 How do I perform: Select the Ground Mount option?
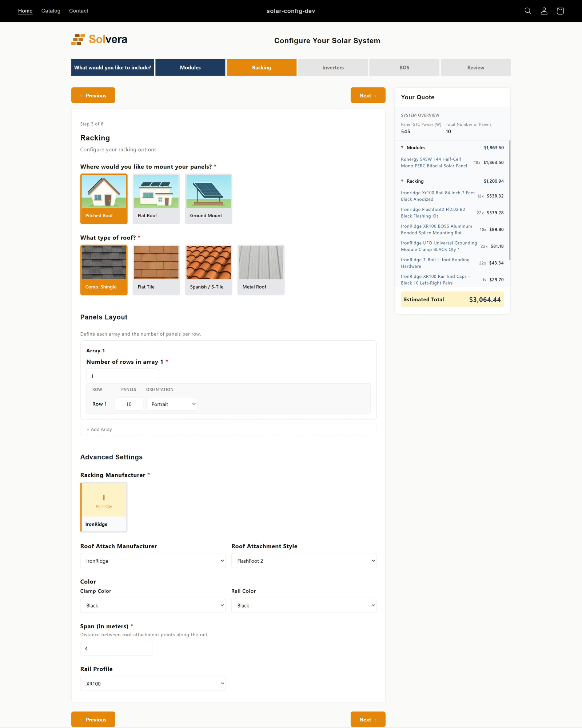click(x=209, y=199)
